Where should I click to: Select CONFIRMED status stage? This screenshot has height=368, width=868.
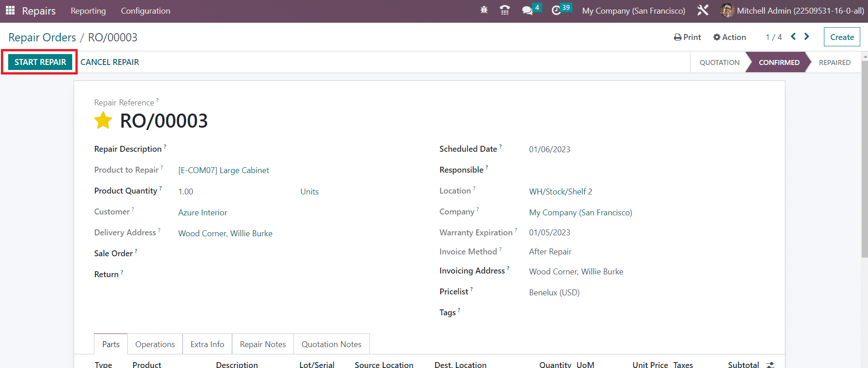click(x=779, y=62)
